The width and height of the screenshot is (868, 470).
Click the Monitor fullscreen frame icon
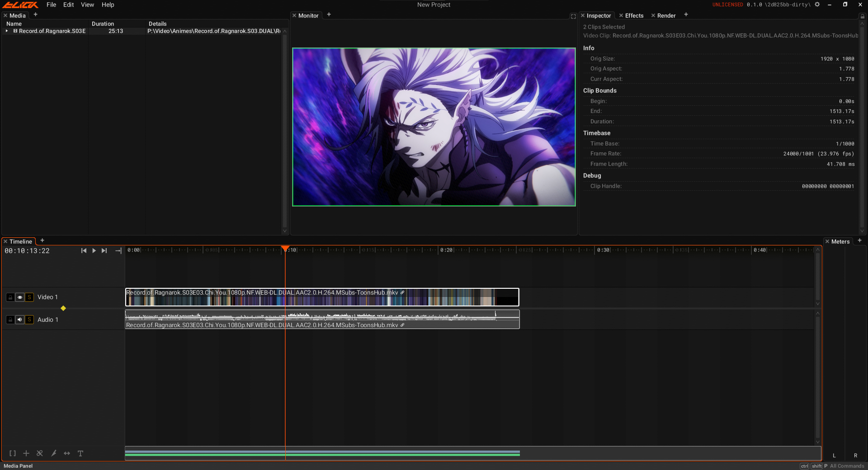click(x=573, y=16)
